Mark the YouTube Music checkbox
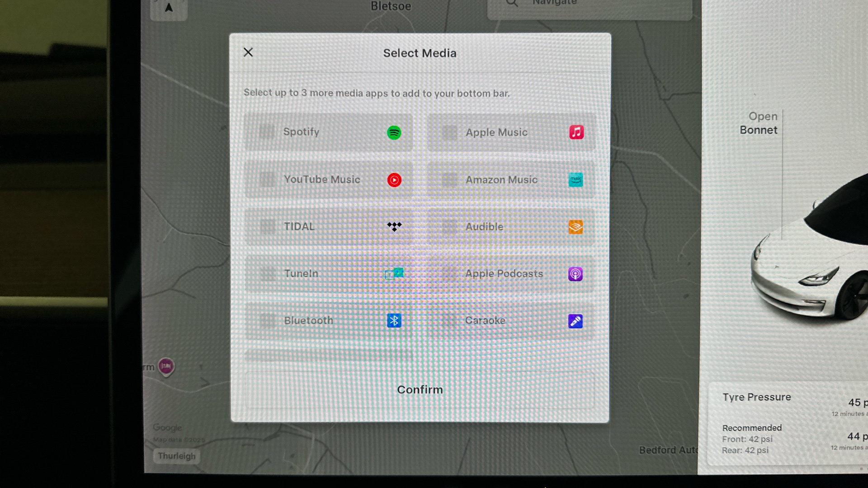 (267, 180)
